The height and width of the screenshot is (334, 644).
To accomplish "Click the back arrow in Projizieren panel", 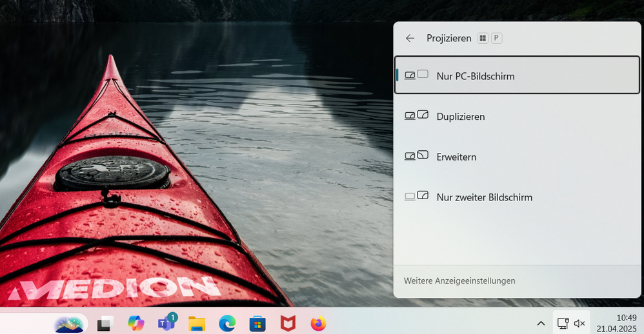I will (x=410, y=39).
